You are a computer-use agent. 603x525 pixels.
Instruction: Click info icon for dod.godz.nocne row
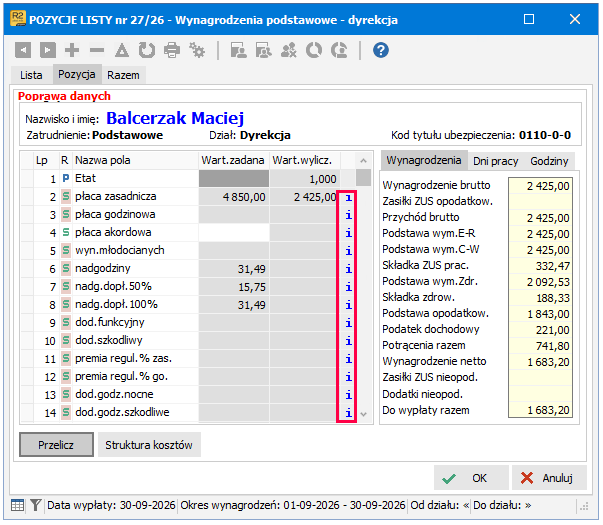pos(348,395)
